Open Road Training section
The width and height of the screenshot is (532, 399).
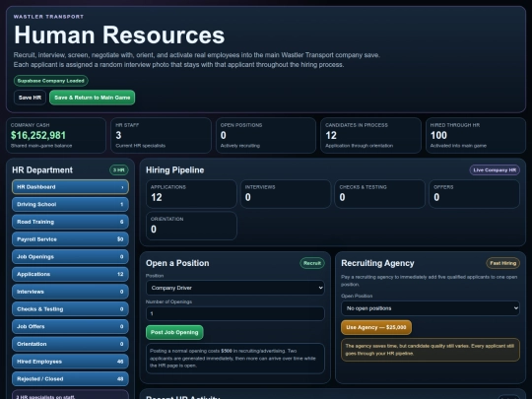click(70, 222)
